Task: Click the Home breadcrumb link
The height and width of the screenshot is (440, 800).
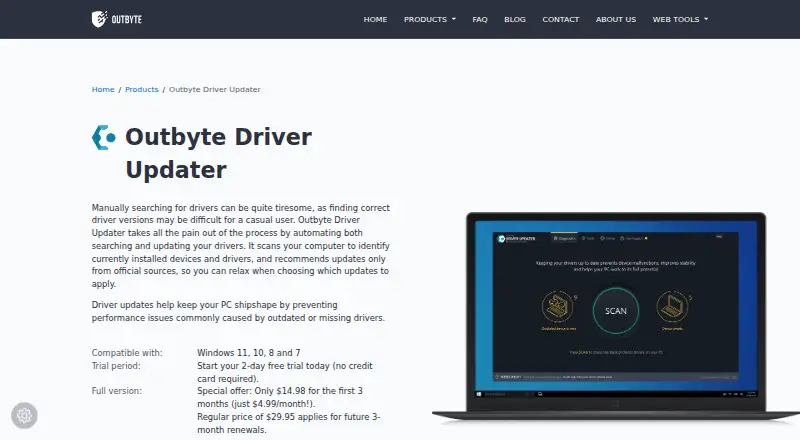Action: click(103, 89)
